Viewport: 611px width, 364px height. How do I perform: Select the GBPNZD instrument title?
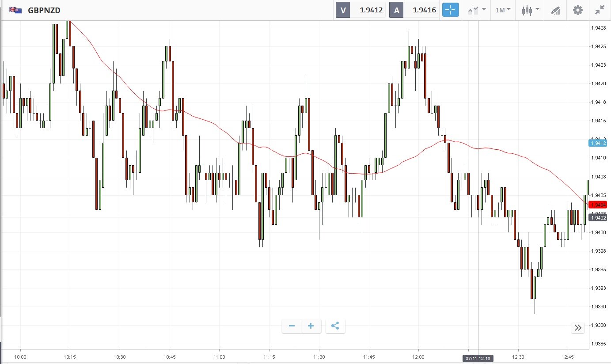[x=44, y=10]
